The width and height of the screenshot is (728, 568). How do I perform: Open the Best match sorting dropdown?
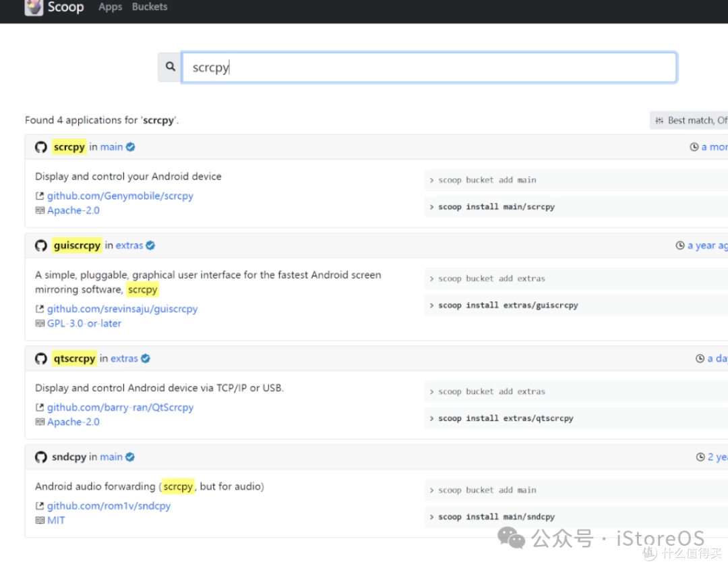coord(694,120)
